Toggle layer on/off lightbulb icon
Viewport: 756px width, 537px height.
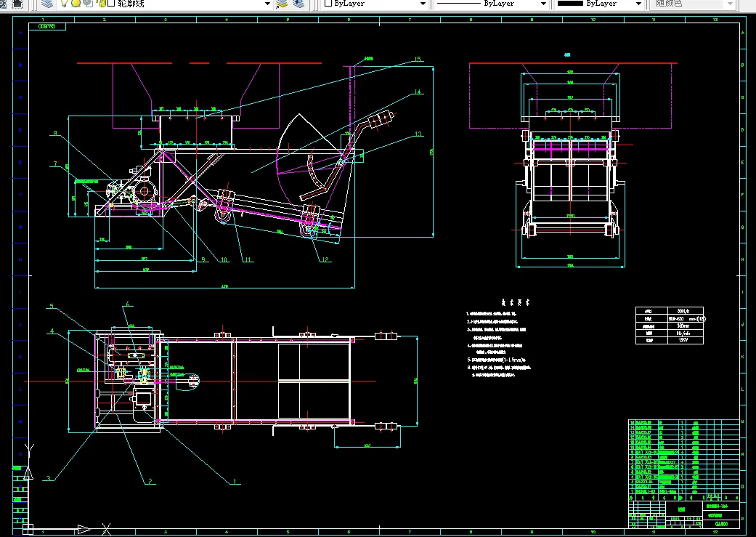pos(64,4)
